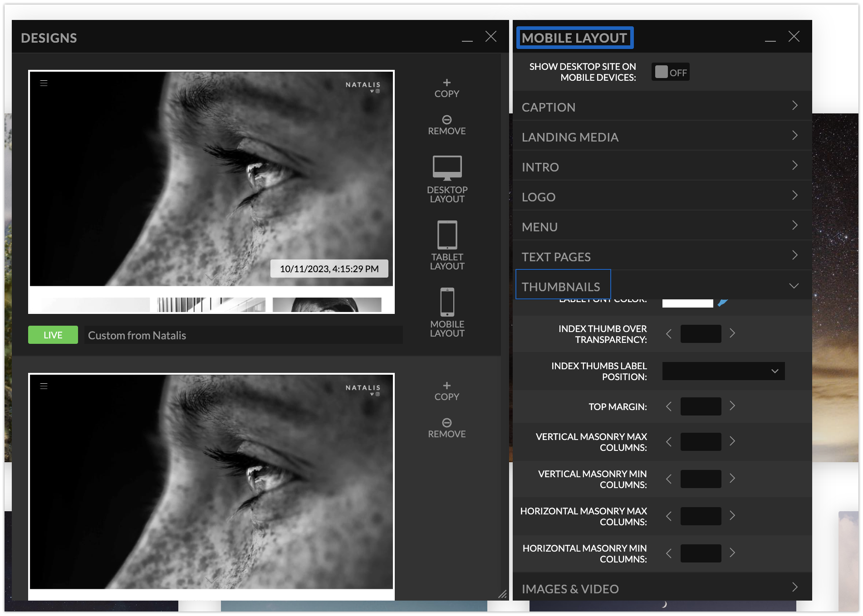The image size is (863, 616).
Task: Click the Horizontal Masonry Min Columns field
Action: (701, 553)
